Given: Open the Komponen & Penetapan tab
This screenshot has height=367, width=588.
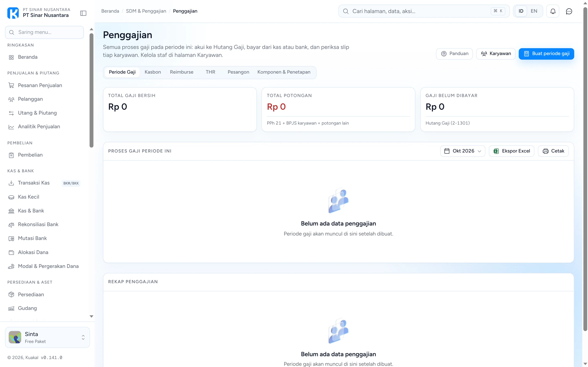Looking at the screenshot, I should (284, 72).
